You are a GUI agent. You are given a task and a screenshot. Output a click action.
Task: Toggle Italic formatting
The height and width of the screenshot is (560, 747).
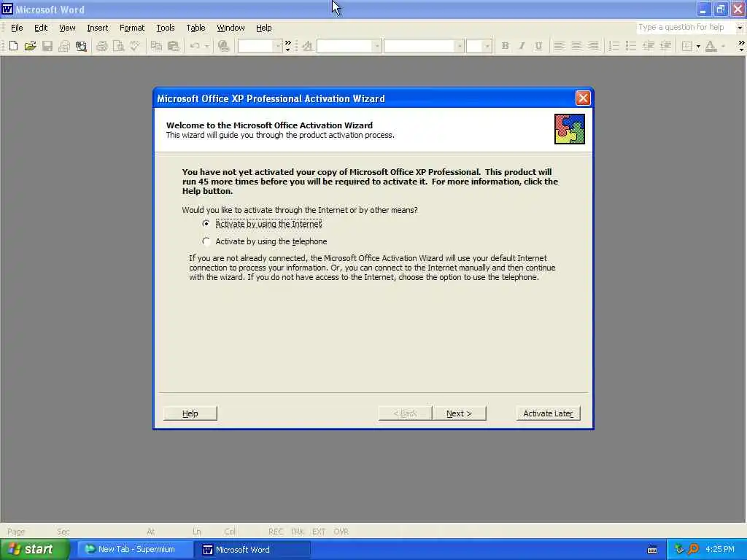point(522,46)
